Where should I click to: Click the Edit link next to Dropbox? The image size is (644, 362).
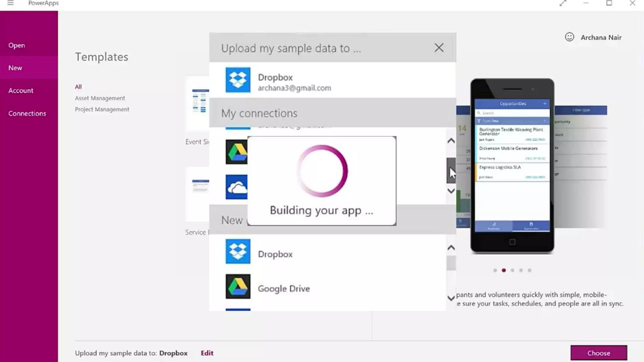click(x=207, y=353)
